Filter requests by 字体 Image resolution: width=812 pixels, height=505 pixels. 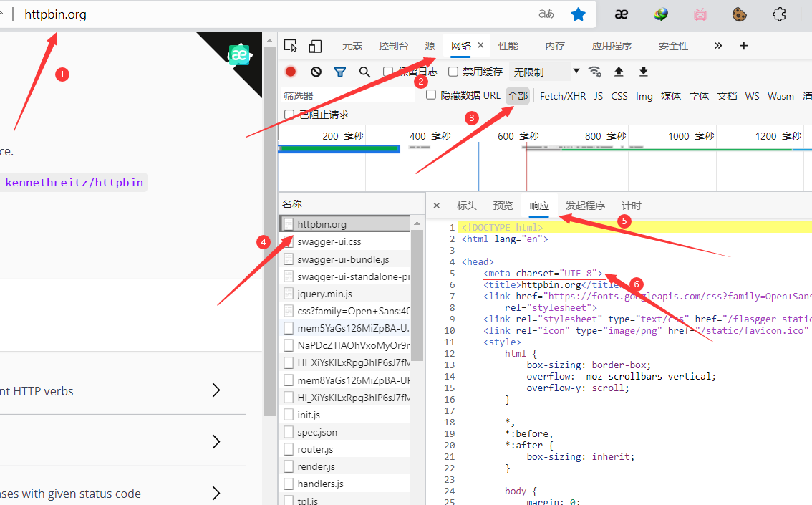click(699, 96)
